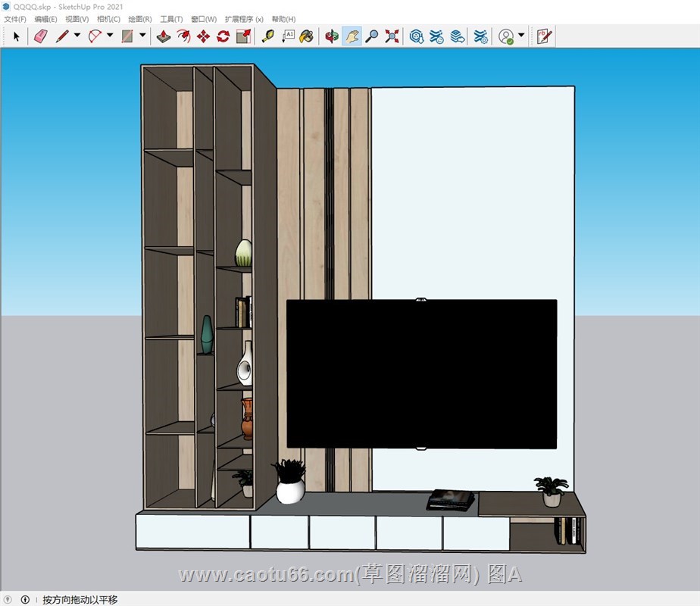
Task: Click the Paint Bucket tool
Action: [x=306, y=36]
